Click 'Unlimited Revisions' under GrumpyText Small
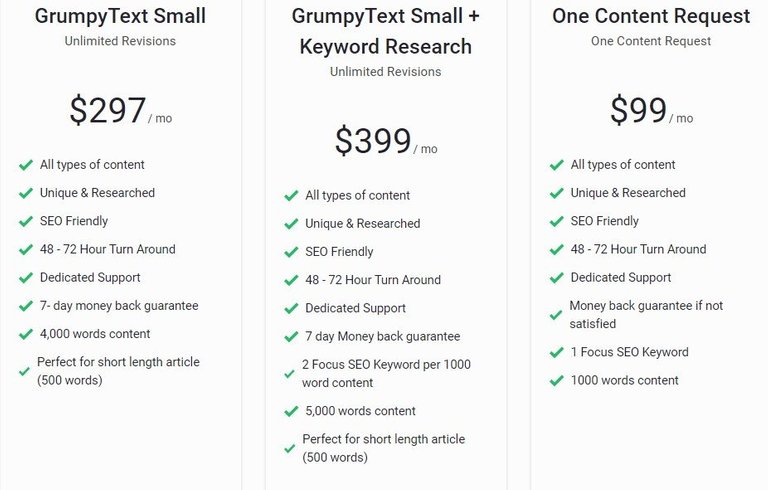 pyautogui.click(x=120, y=41)
